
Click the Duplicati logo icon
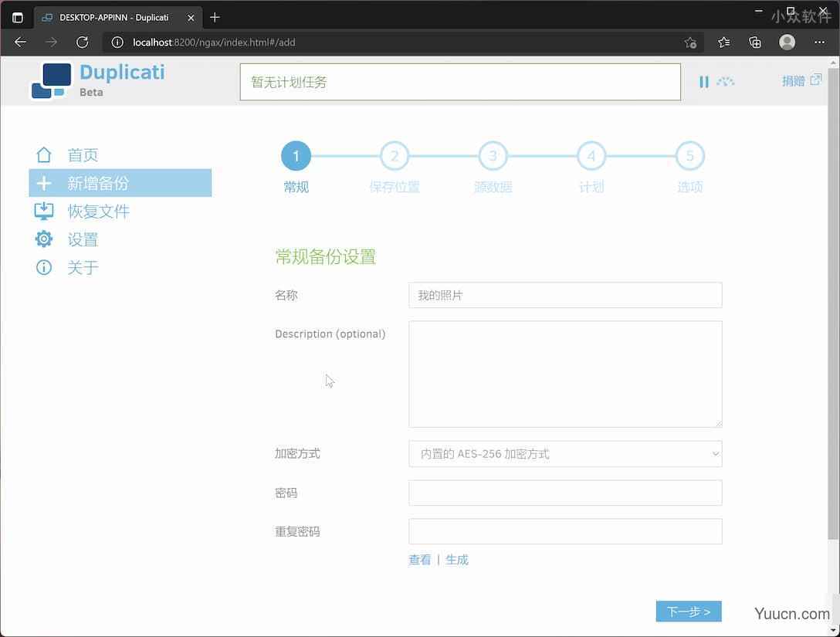[51, 80]
